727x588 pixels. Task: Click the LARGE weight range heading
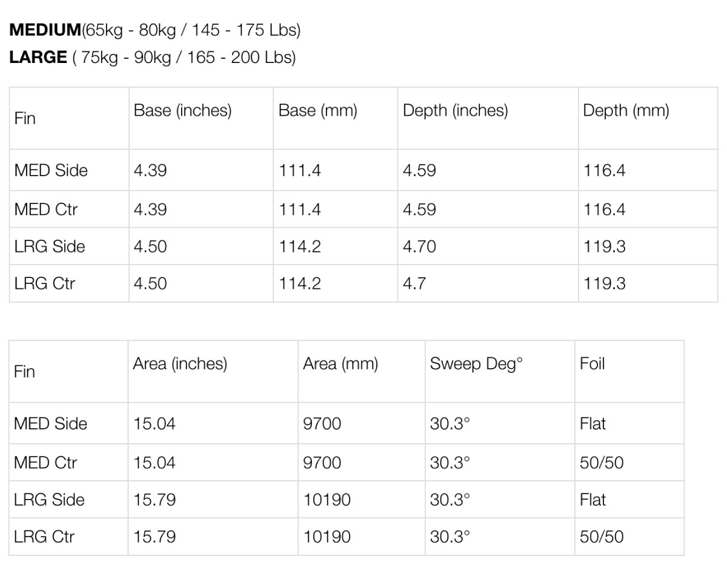pos(153,58)
